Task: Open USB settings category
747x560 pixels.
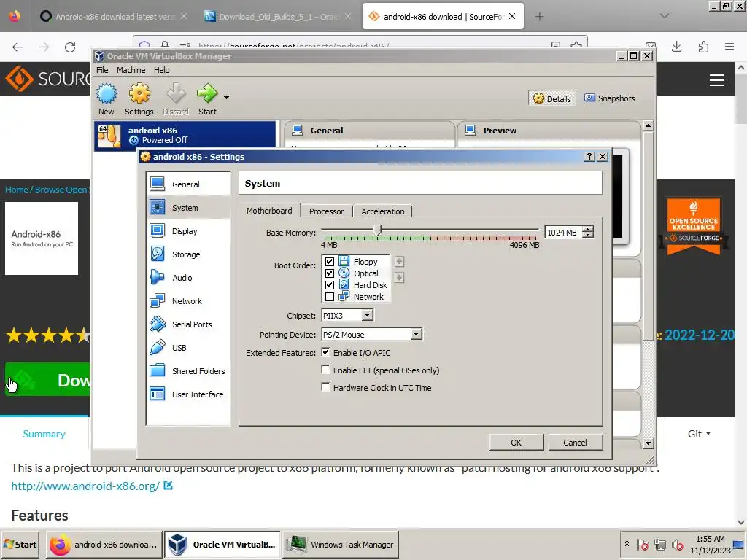Action: pos(188,348)
